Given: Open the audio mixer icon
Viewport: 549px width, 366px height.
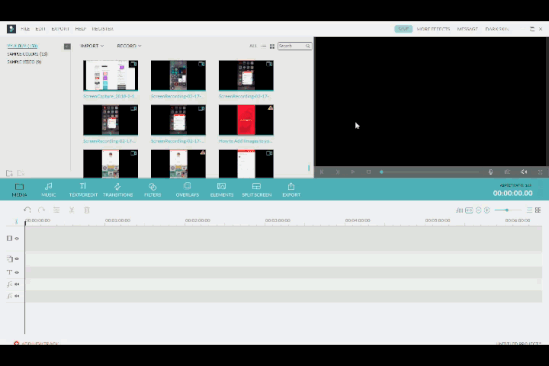Looking at the screenshot, I should 459,210.
